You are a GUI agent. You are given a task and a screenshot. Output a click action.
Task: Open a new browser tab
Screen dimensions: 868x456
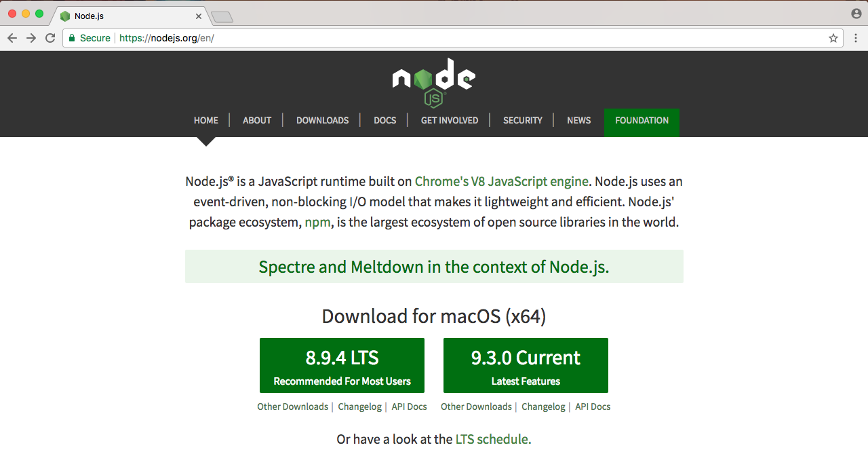click(222, 16)
